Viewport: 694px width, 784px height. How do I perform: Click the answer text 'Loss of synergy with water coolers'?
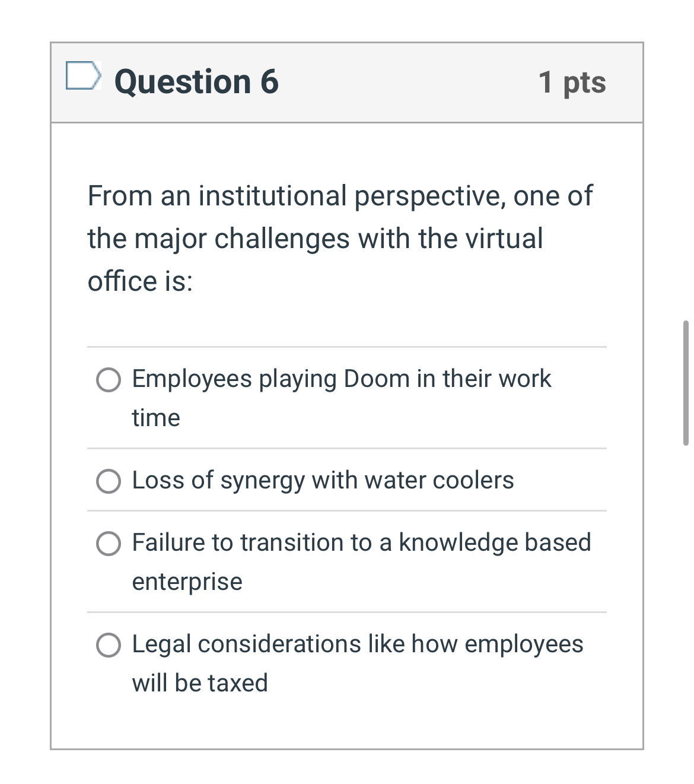pos(323,481)
